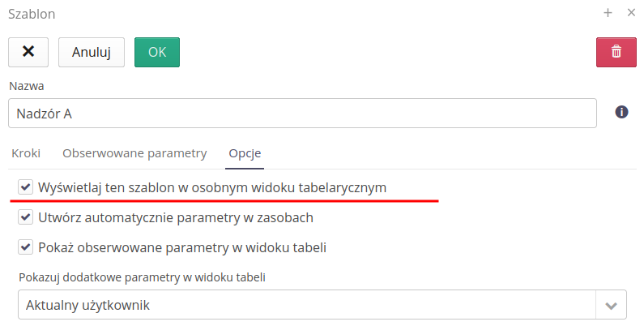Close the Szablon panel with the header ×

click(631, 13)
